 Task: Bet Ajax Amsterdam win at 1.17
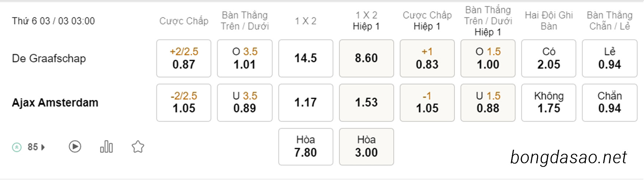pos(306,102)
